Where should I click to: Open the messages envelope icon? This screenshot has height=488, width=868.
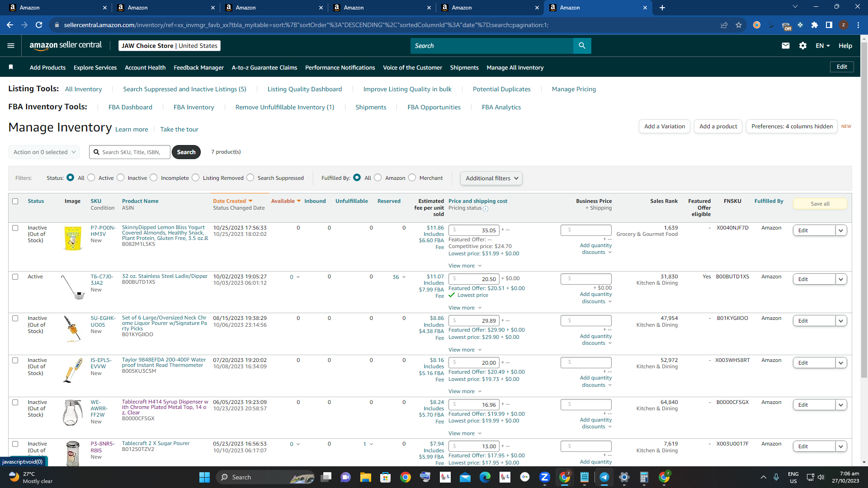(x=786, y=46)
